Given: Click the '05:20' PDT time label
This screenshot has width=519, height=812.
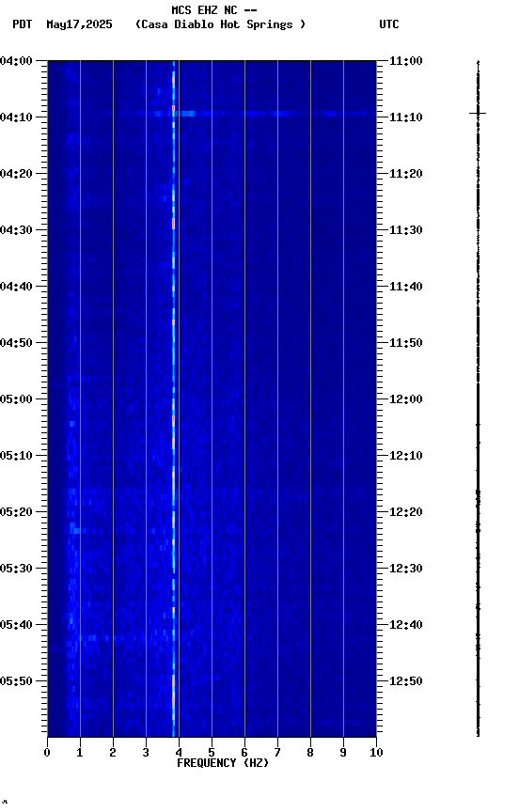Looking at the screenshot, I should point(16,513).
